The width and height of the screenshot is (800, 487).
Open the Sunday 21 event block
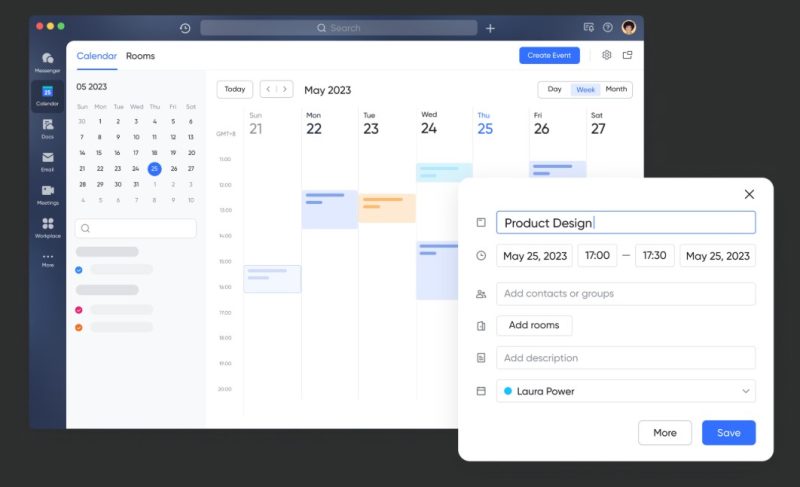(x=272, y=279)
